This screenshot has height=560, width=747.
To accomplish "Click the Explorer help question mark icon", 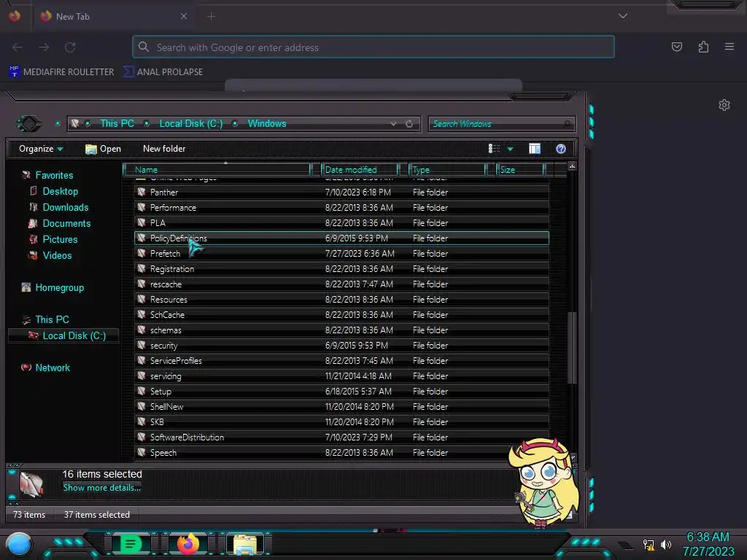I will pyautogui.click(x=561, y=149).
